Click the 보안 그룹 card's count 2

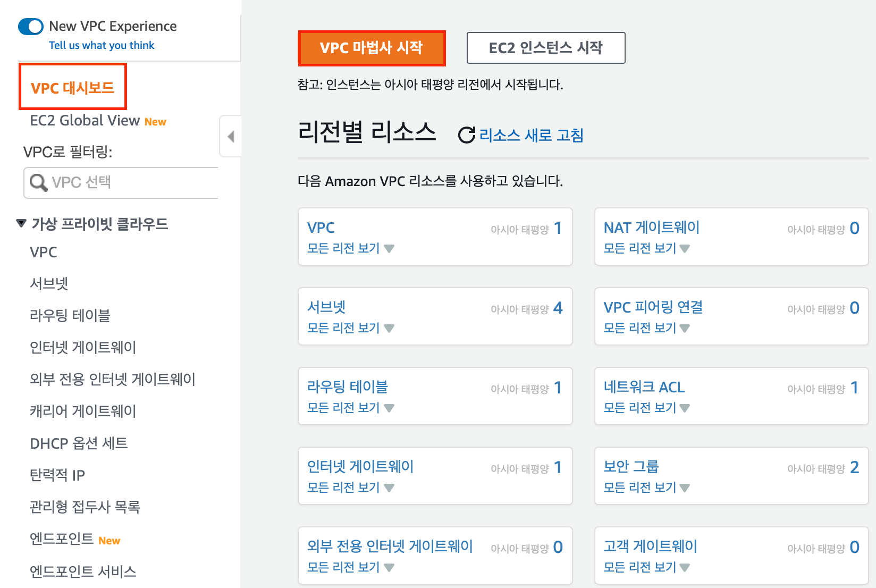pyautogui.click(x=854, y=467)
